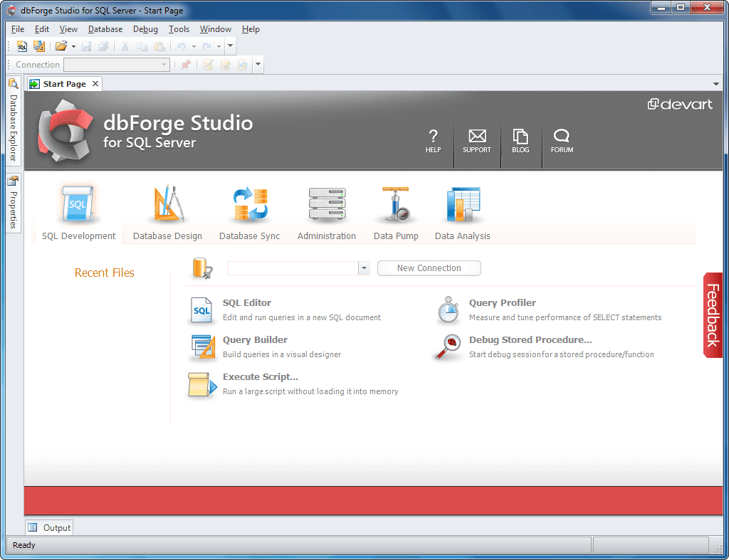Click the database edit pencil icon

(208, 65)
